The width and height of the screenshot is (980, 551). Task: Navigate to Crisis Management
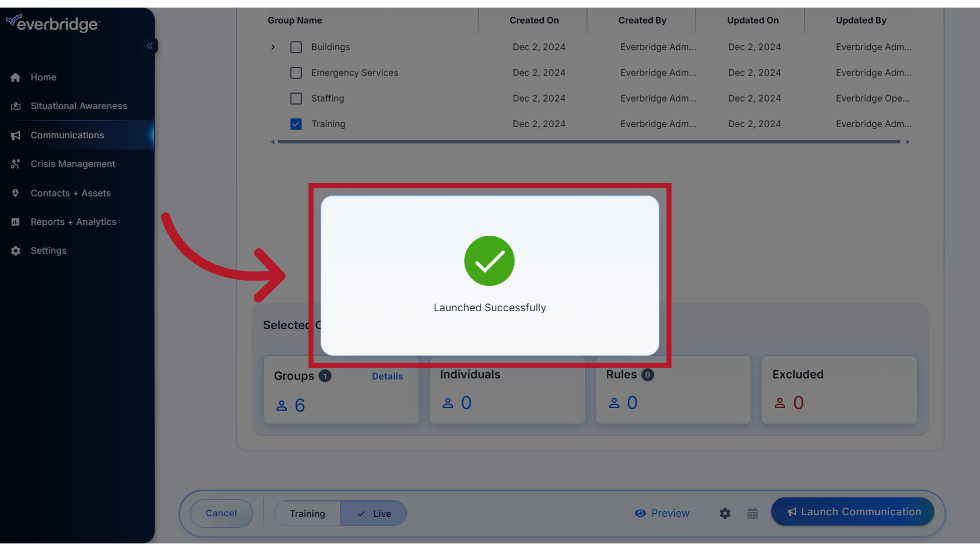coord(72,164)
